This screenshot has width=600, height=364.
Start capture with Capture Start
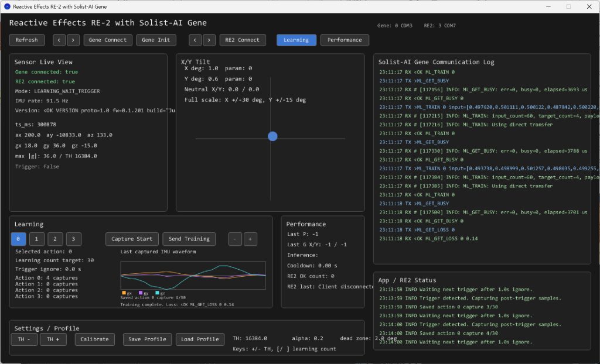point(132,239)
